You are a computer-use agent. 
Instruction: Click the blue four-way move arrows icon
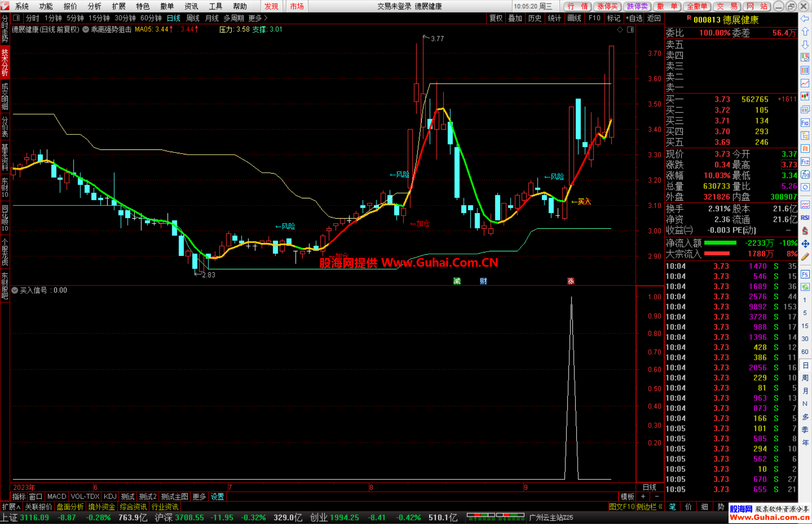click(x=805, y=244)
